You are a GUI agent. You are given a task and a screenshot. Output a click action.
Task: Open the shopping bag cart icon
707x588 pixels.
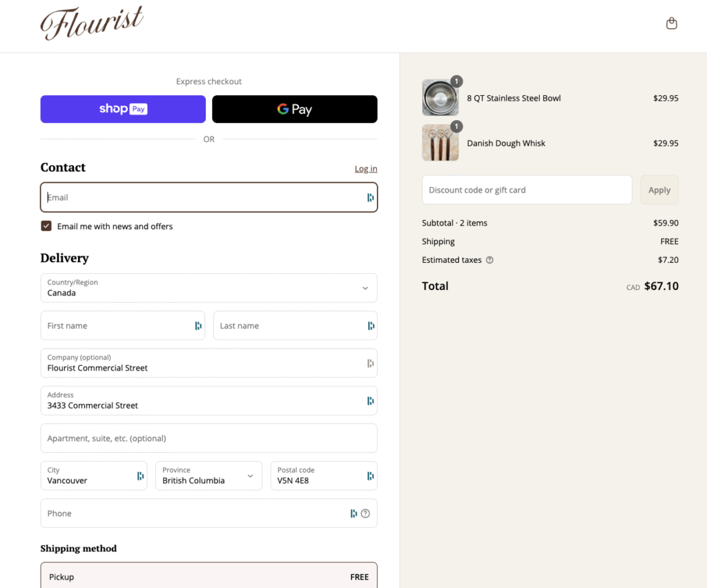671,23
